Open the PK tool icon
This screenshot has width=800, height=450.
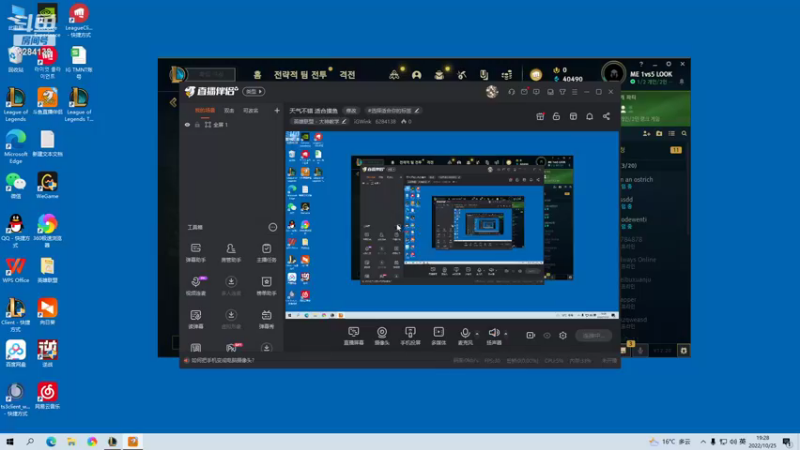232,347
